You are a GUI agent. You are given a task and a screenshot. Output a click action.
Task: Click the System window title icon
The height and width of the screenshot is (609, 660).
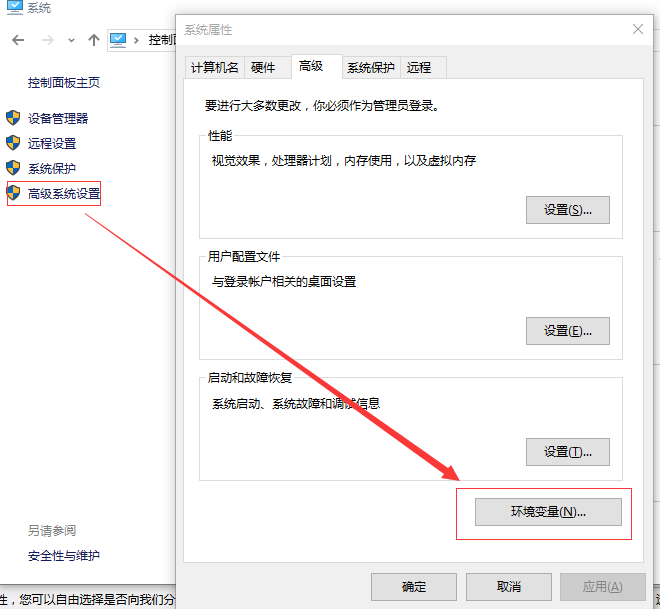pos(15,7)
